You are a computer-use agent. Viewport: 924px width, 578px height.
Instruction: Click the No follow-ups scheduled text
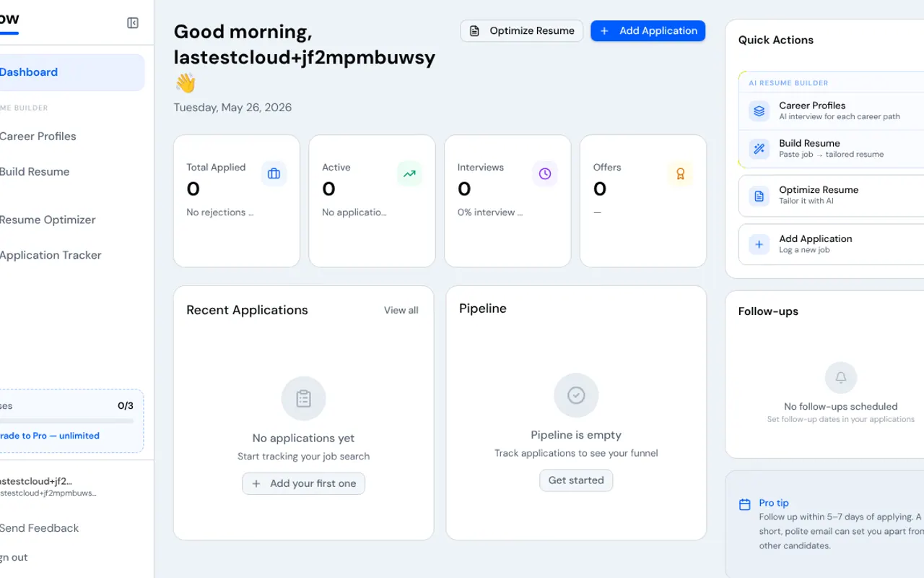click(841, 407)
